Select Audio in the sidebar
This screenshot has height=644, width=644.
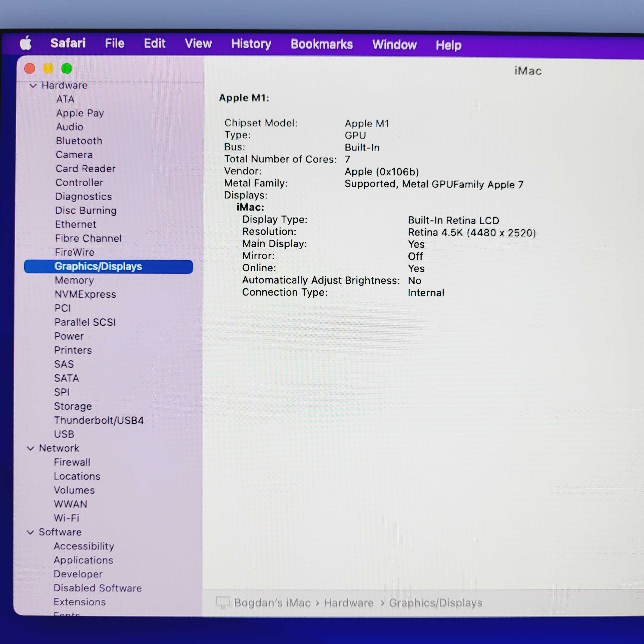coord(70,127)
